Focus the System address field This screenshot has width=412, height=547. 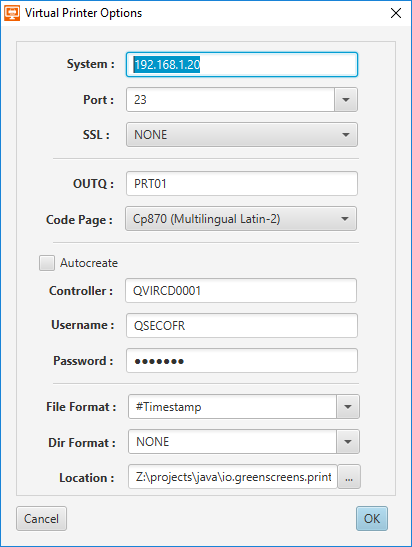(242, 65)
